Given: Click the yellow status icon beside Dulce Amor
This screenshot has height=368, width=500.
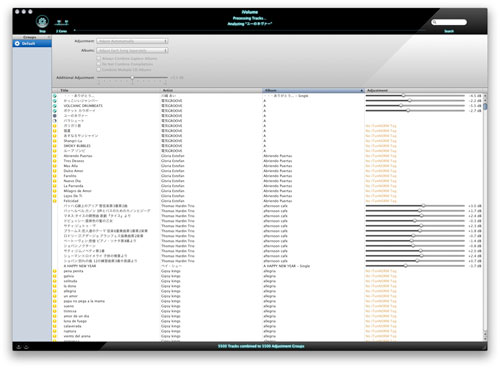Looking at the screenshot, I should (55, 171).
